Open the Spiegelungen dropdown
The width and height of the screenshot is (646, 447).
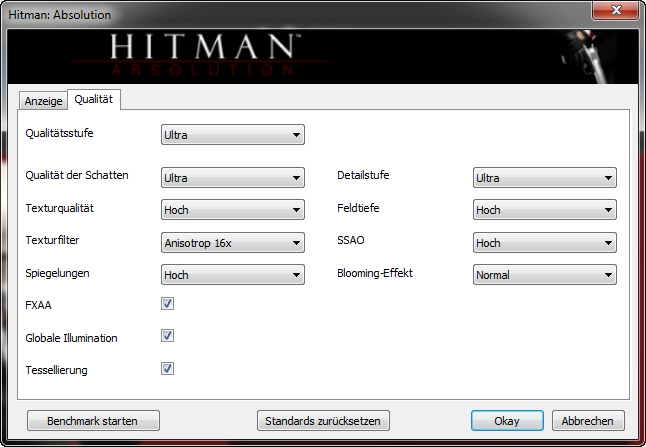coord(232,275)
